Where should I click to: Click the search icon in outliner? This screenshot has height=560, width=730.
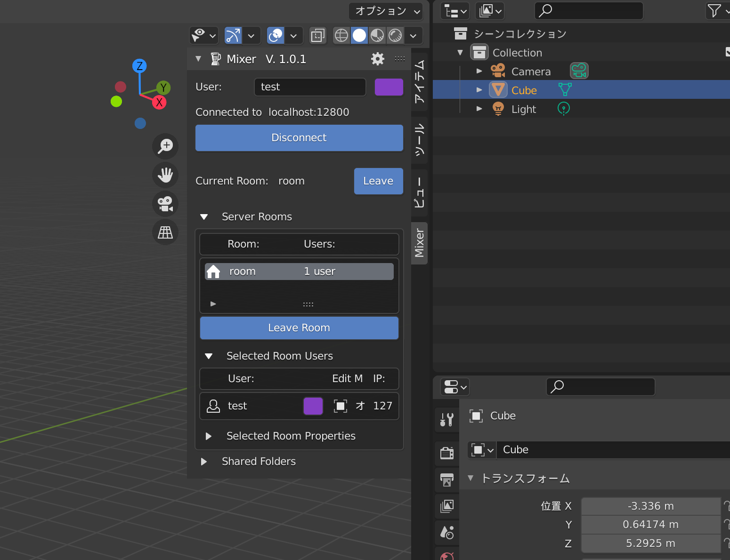click(545, 10)
